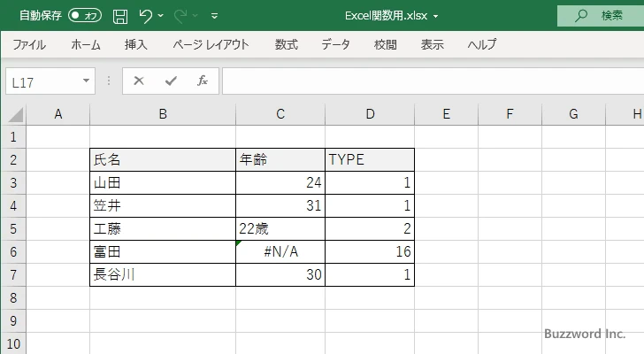Viewport: 644px width, 354px height.
Task: Select the 氏名 header cell
Action: click(x=163, y=160)
